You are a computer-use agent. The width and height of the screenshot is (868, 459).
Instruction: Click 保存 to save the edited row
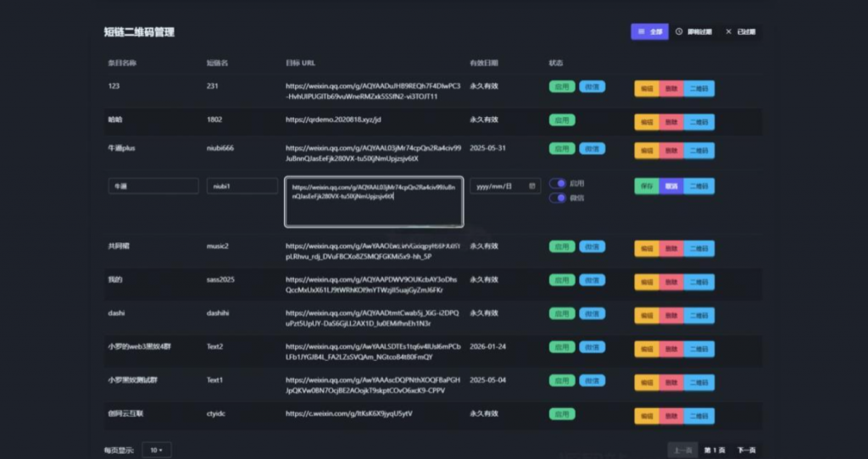(647, 186)
